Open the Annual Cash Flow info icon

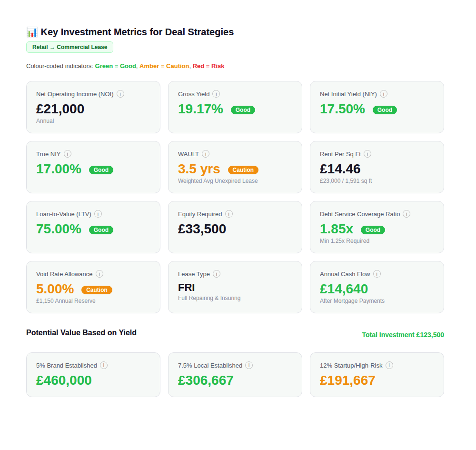point(377,274)
